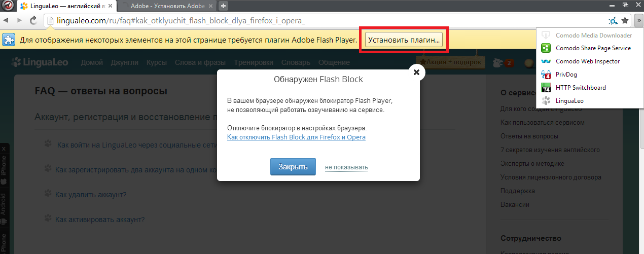The width and height of the screenshot is (644, 254).
Task: Close the Flash Block dialog with X
Action: click(x=416, y=72)
